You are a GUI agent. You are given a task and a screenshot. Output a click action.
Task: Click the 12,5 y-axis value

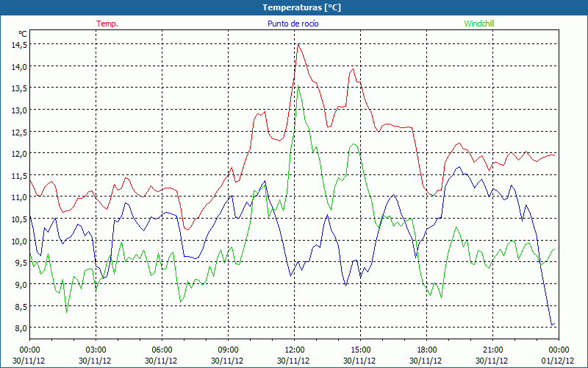[20, 132]
